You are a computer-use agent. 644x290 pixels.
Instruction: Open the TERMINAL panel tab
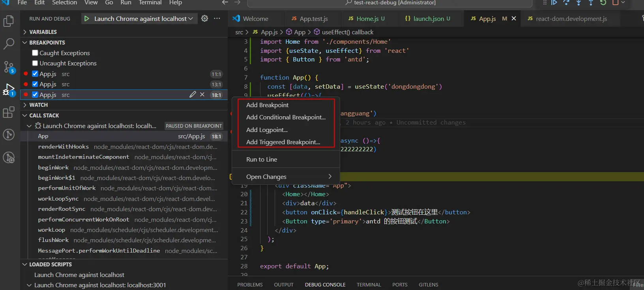[369, 284]
